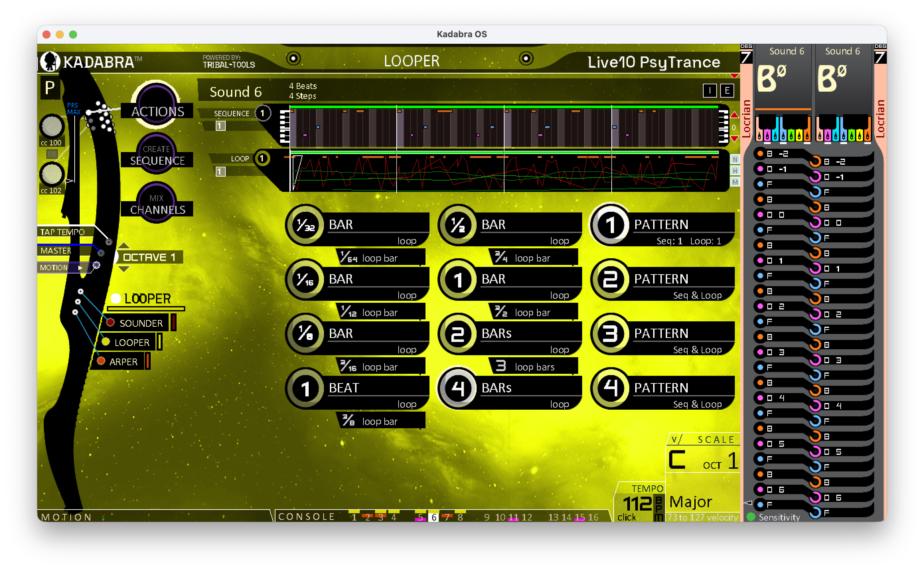Select the 2 BARs loop icon

458,334
